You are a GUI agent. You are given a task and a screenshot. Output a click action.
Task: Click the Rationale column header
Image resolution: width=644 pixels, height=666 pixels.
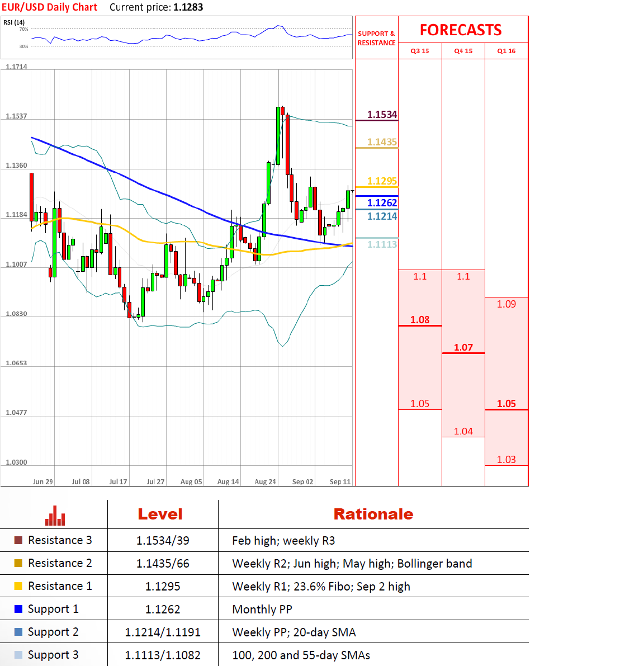point(373,514)
